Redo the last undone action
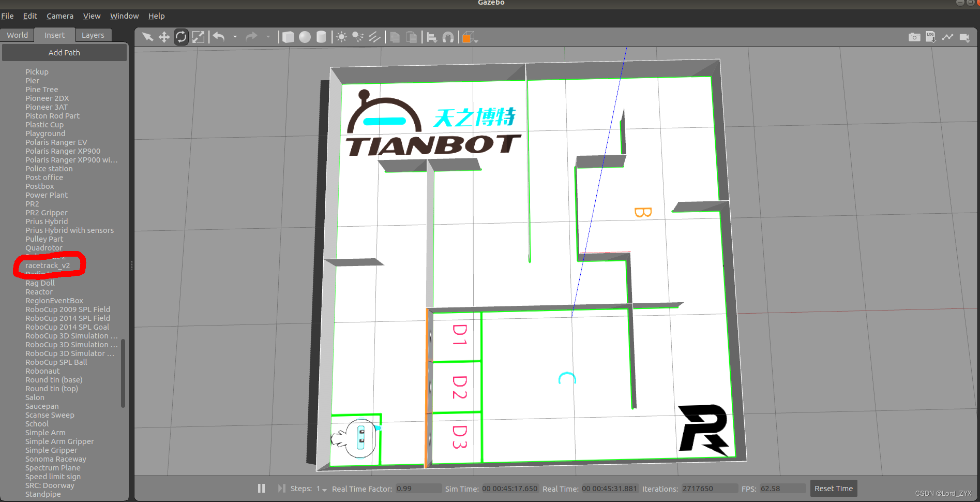Screen dimensions: 980x502 click(x=251, y=37)
